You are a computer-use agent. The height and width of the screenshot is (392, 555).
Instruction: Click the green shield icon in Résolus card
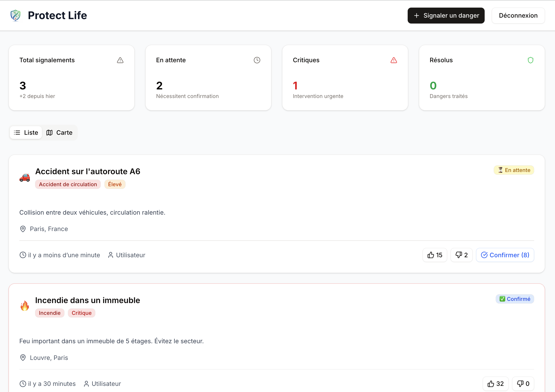(x=530, y=60)
